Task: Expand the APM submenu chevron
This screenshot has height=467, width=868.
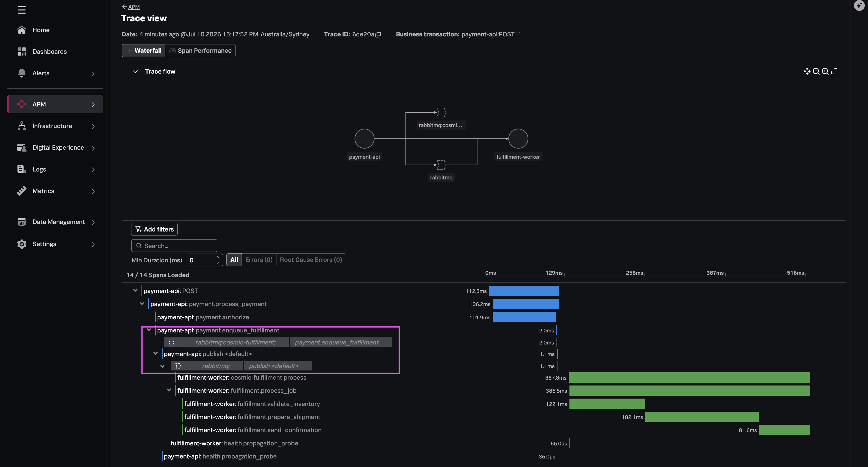Action: coord(93,105)
